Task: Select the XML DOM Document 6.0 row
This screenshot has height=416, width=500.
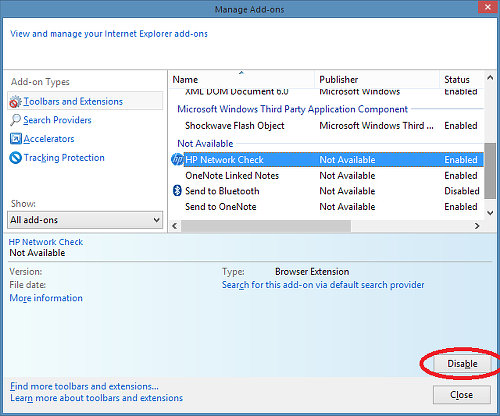Action: click(x=327, y=92)
